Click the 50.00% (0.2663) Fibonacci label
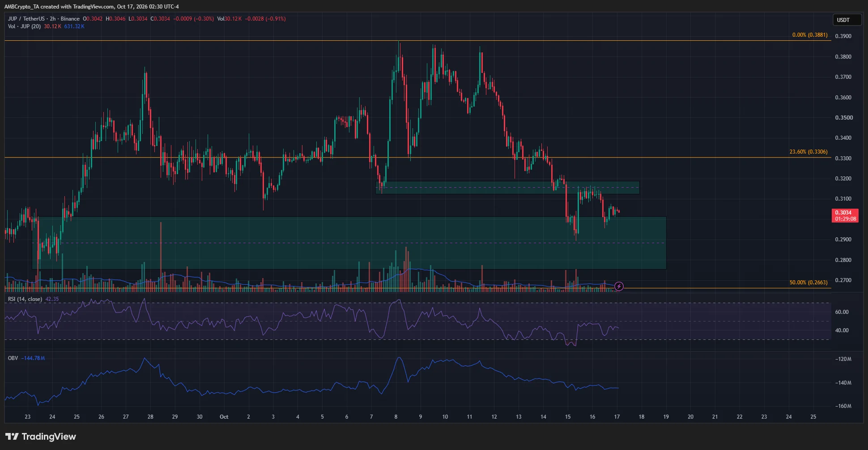 (x=808, y=283)
